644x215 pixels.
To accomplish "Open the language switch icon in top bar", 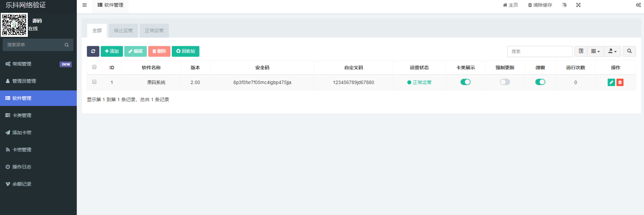I will point(564,5).
